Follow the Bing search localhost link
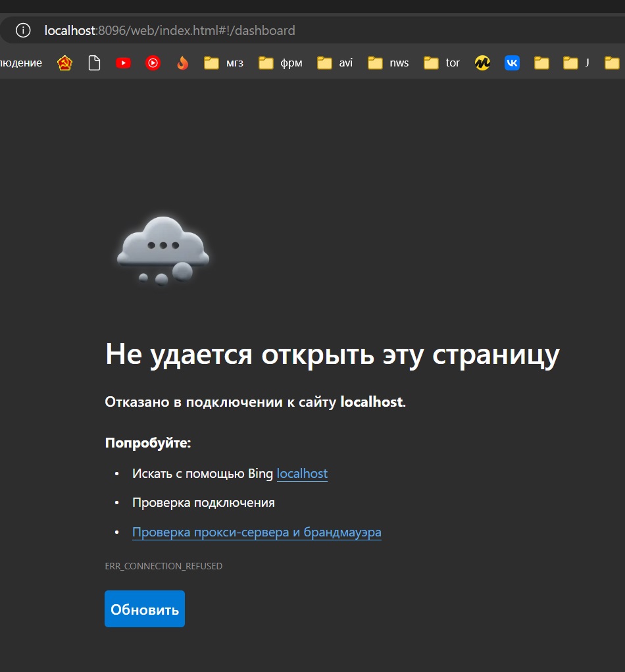Screen dimensions: 625x672 302,474
